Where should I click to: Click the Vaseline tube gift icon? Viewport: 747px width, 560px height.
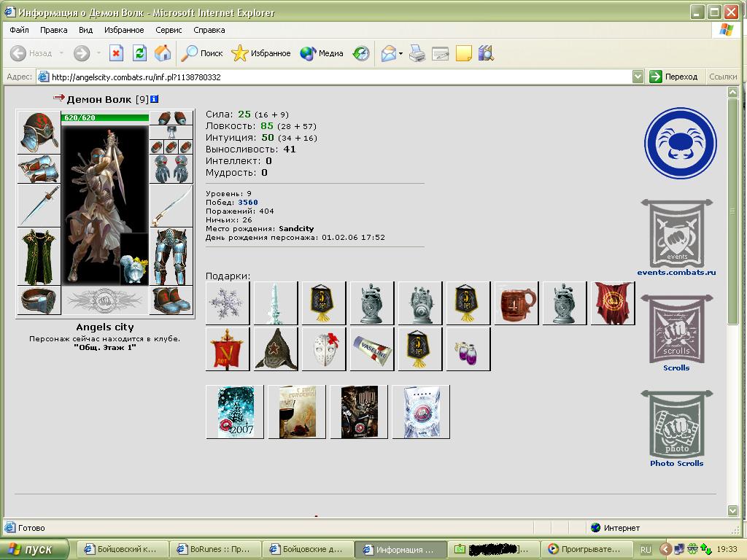(372, 349)
